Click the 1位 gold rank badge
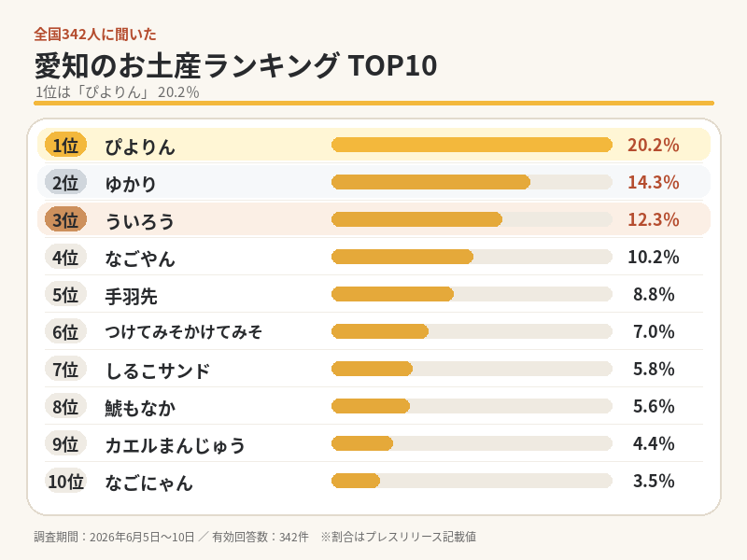This screenshot has width=747, height=560. coord(65,145)
